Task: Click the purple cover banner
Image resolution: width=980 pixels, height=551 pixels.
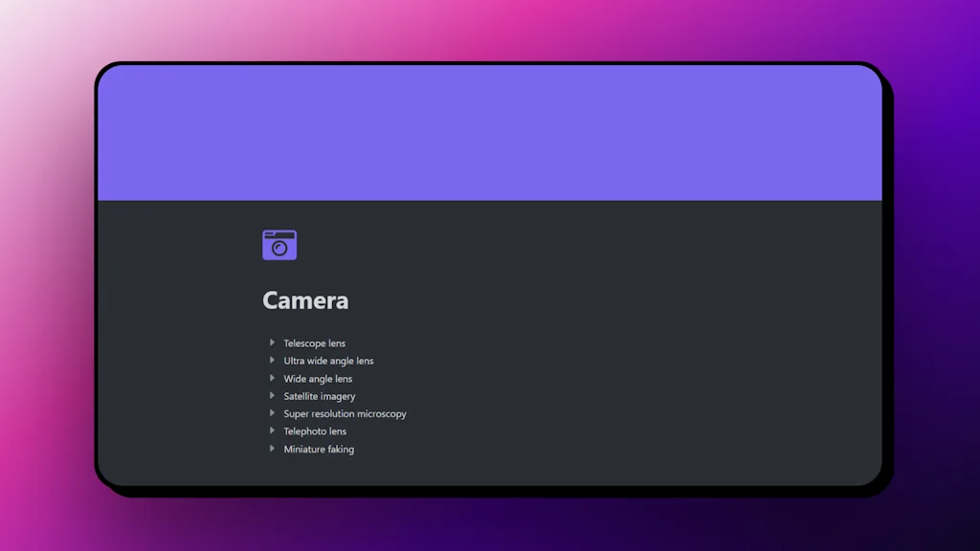Action: pyautogui.click(x=488, y=134)
